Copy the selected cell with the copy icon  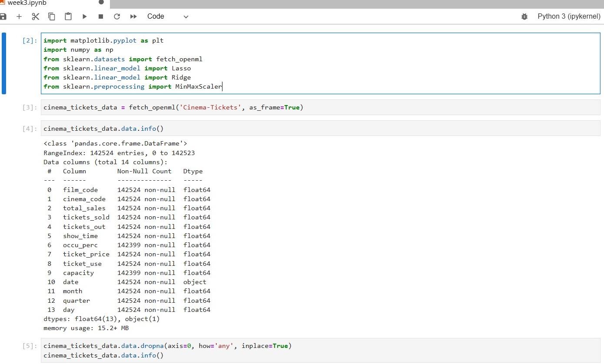click(x=52, y=17)
